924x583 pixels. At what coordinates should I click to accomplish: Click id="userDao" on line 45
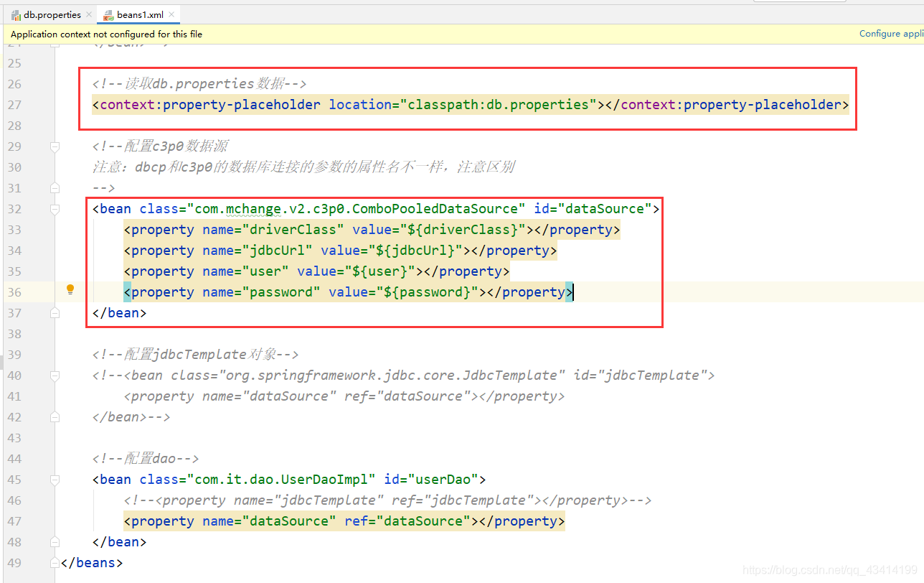click(x=431, y=480)
